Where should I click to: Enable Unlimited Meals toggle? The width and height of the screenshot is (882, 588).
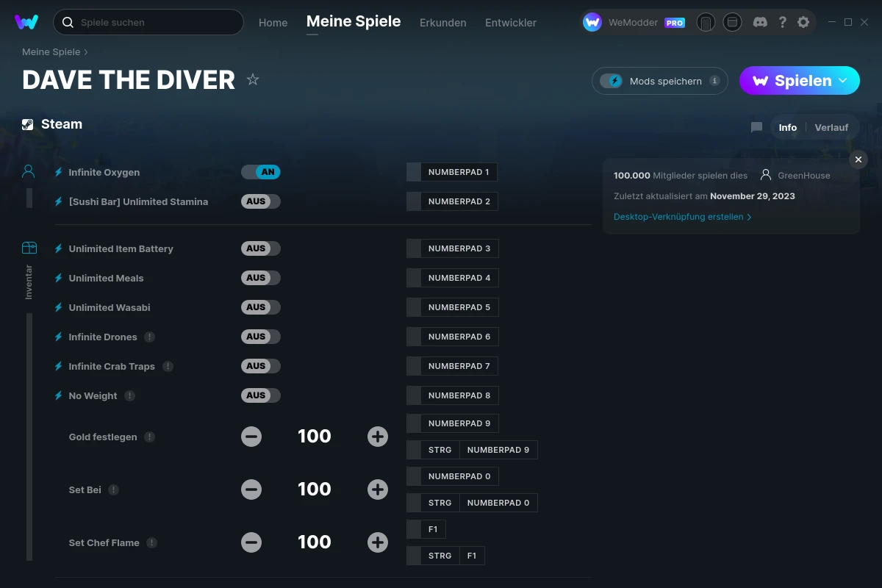tap(261, 278)
